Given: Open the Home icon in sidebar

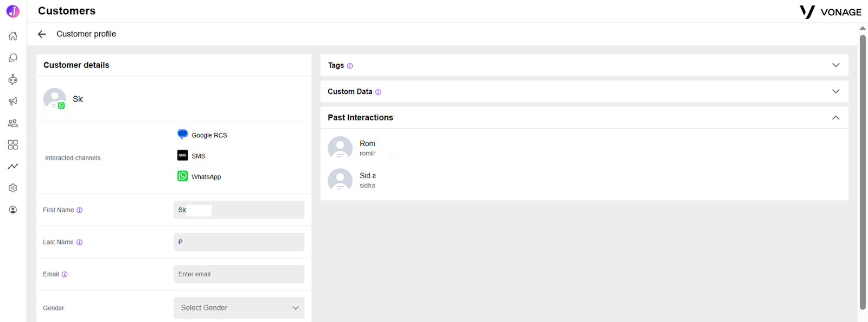Looking at the screenshot, I should point(13,36).
